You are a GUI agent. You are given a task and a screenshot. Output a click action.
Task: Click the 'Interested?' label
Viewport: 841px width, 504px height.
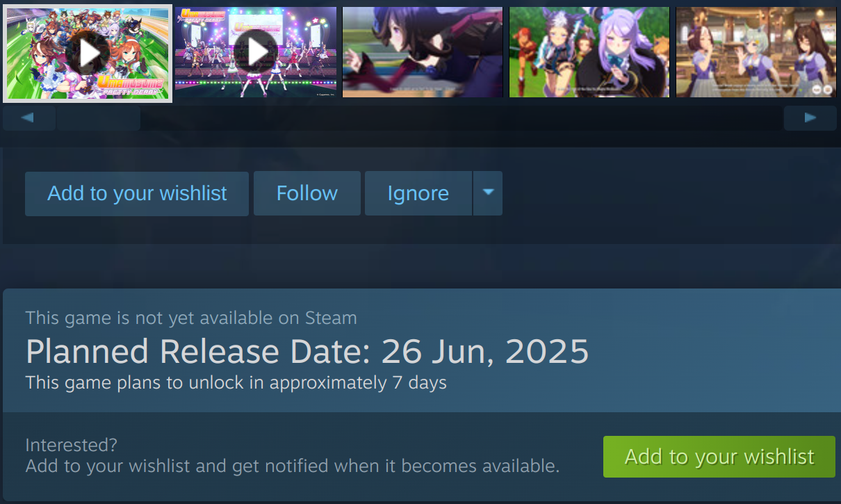click(72, 445)
